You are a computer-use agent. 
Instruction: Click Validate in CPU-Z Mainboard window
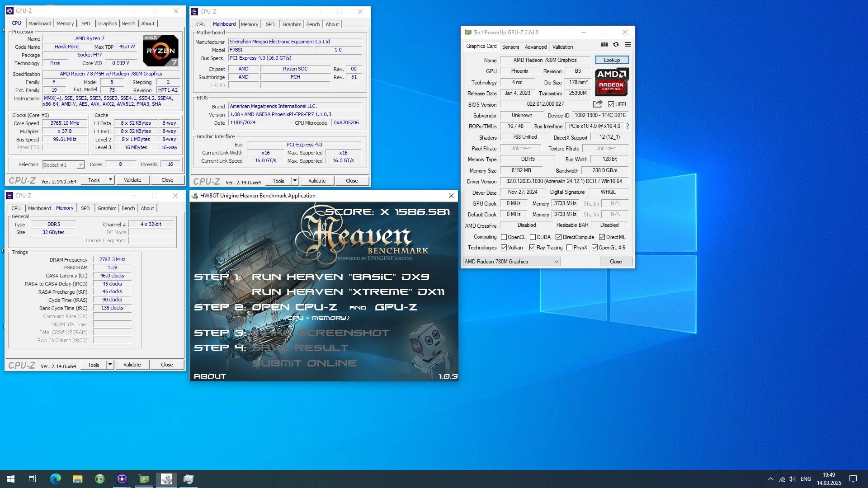[x=317, y=181]
